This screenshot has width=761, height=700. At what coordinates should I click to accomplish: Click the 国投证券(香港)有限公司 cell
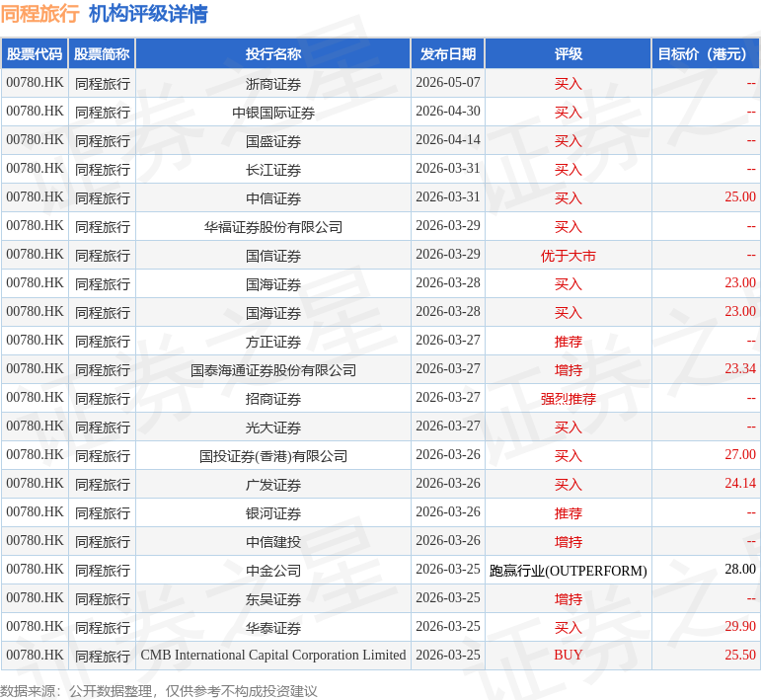click(273, 456)
